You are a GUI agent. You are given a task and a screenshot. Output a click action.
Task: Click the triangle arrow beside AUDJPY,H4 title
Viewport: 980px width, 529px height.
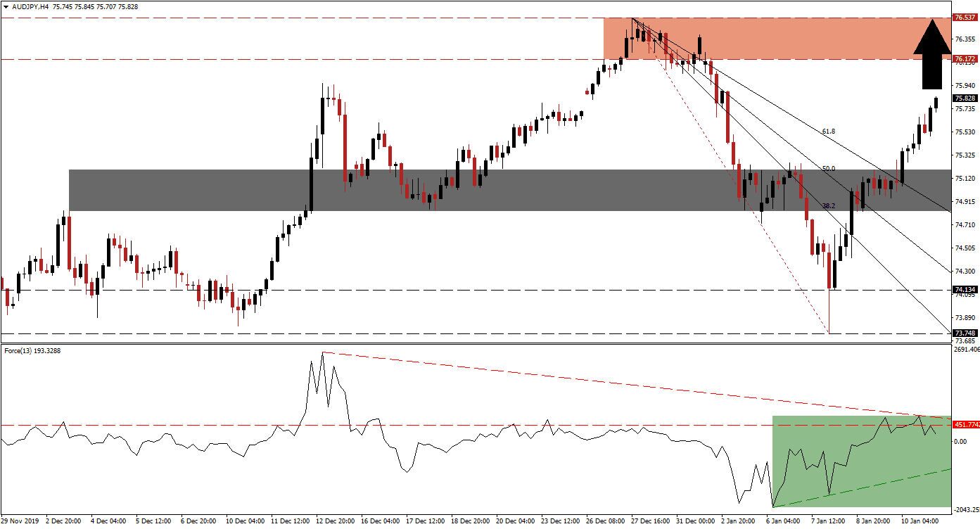point(6,6)
